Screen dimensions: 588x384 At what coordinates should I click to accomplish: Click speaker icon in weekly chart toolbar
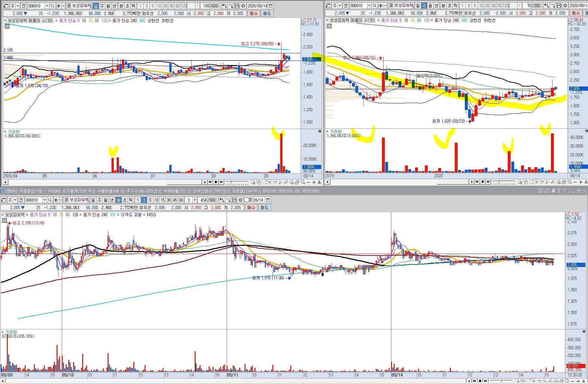tap(381, 6)
